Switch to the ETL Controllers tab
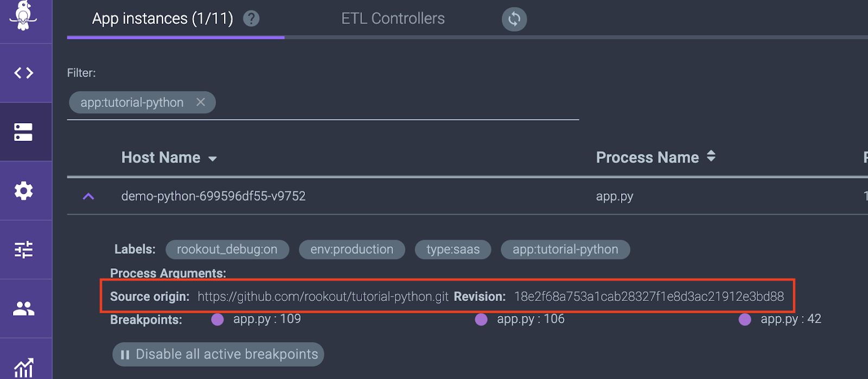This screenshot has width=868, height=379. pos(393,18)
